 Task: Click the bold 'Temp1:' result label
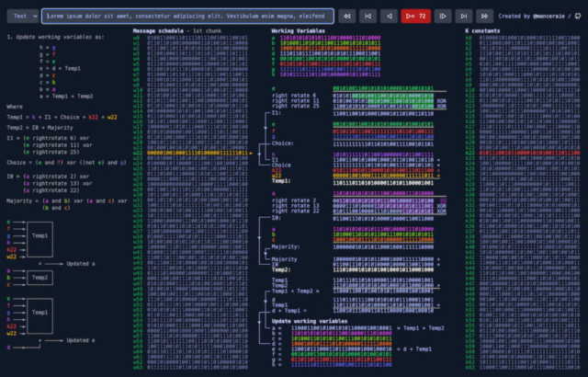(282, 181)
